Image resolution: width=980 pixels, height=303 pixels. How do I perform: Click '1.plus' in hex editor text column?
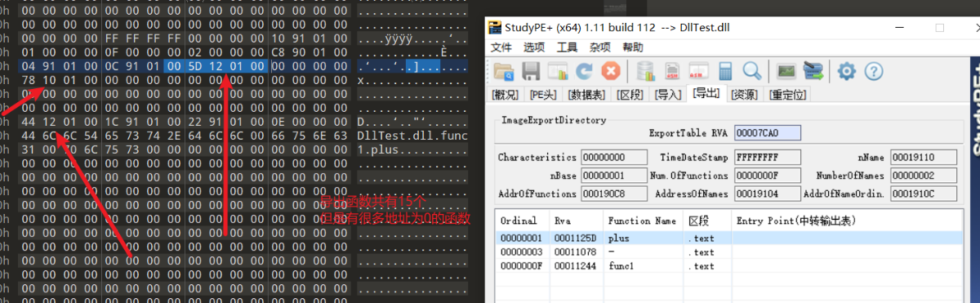pos(379,150)
